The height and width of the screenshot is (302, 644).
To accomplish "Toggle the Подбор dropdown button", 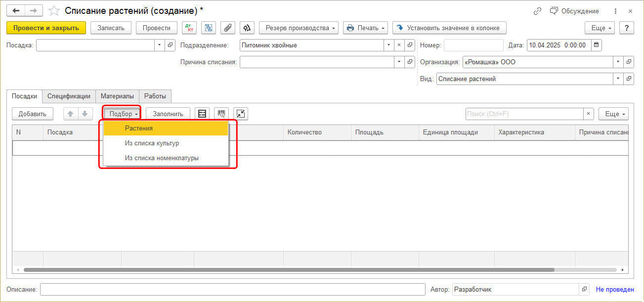I will click(123, 114).
